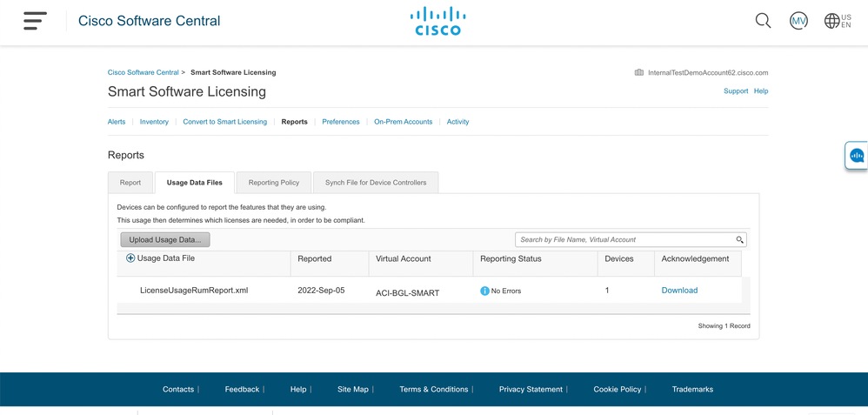Navigate to Cisco Software Central breadcrumb
Viewport: 868px width, 415px height.
pyautogui.click(x=144, y=72)
